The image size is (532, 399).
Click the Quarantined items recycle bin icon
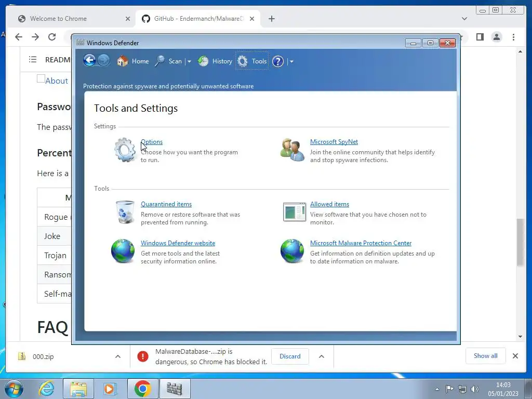click(125, 212)
